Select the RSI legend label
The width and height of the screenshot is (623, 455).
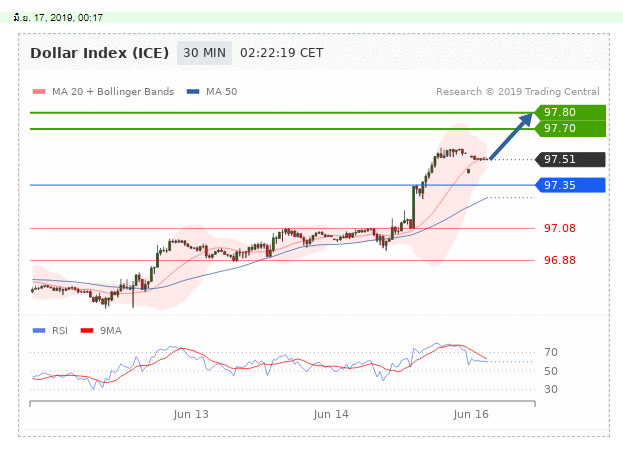(60, 331)
